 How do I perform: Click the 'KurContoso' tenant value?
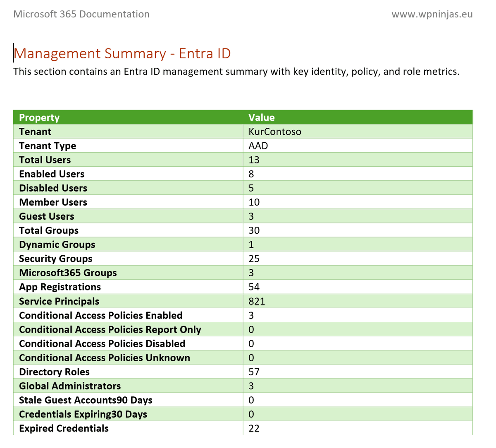click(x=275, y=132)
